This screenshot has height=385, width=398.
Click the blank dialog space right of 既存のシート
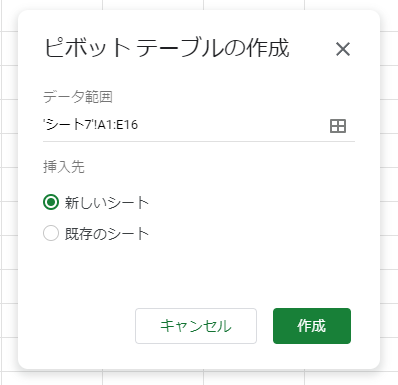[250, 233]
